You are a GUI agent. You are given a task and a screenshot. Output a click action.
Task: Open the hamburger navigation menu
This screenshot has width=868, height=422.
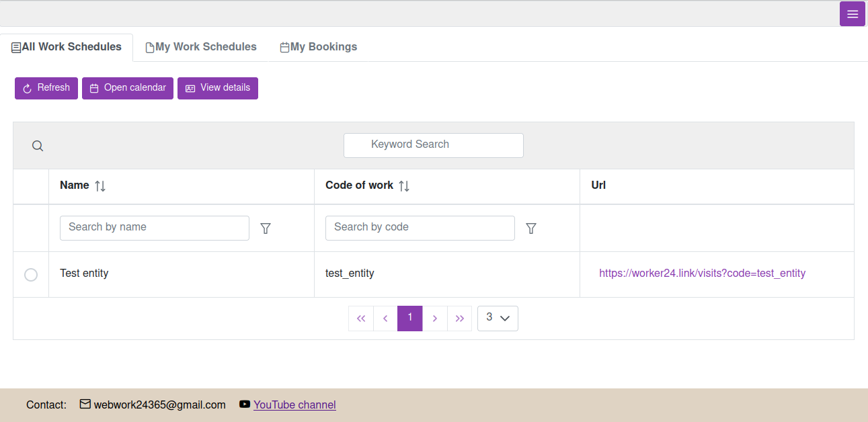pos(852,13)
